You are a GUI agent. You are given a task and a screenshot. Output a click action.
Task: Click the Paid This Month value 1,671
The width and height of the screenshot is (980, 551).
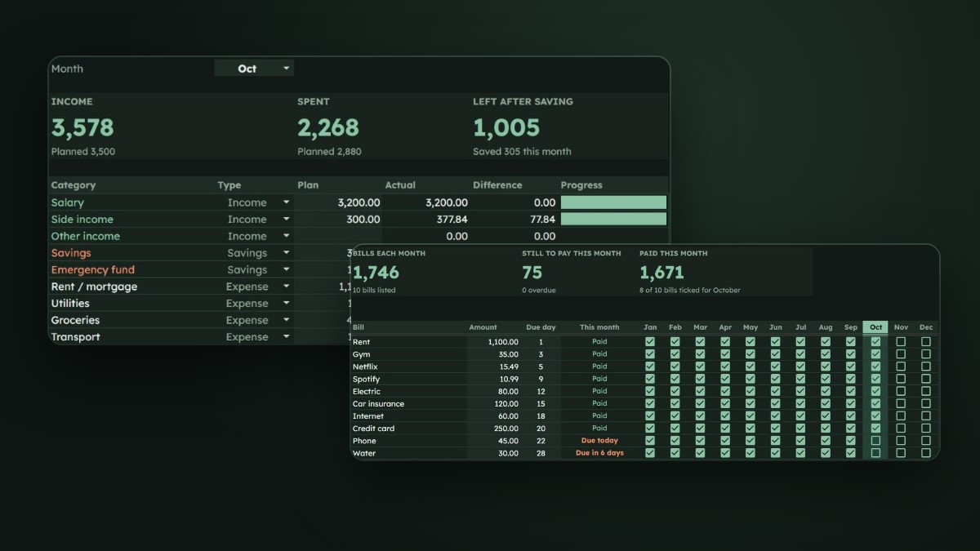(x=661, y=273)
